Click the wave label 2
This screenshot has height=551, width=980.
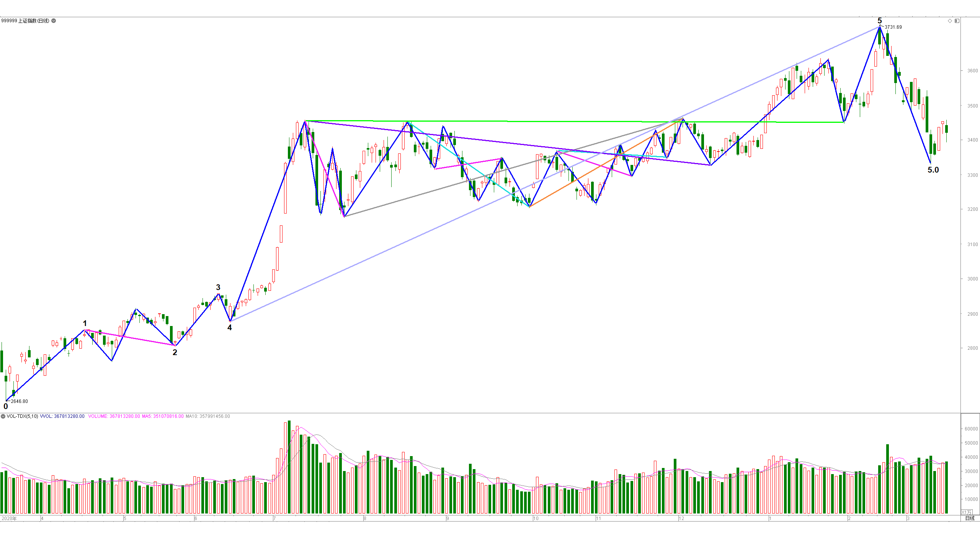[x=175, y=352]
